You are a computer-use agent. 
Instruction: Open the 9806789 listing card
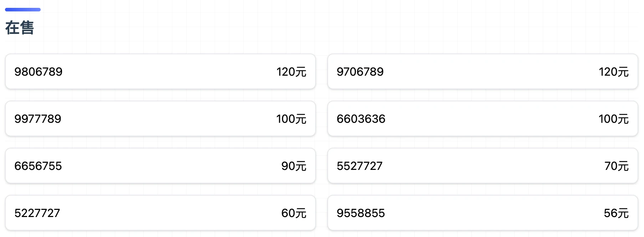(x=160, y=71)
